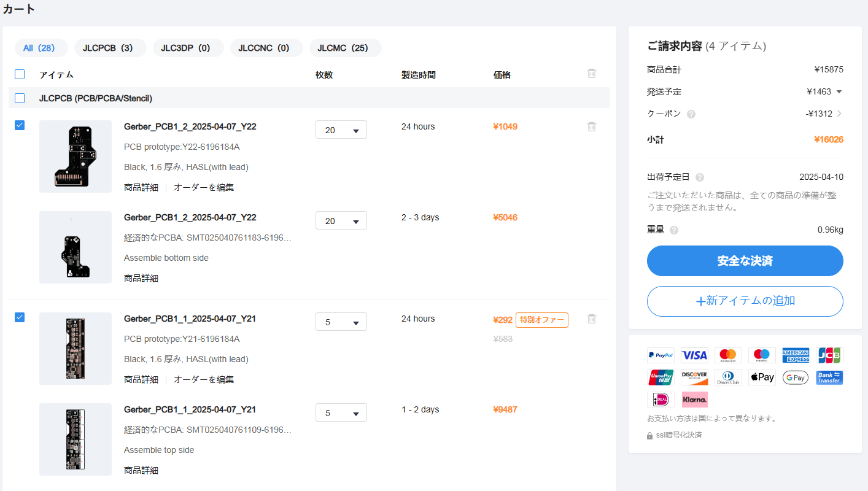The image size is (868, 491).
Task: Click the Apple Pay payment icon
Action: [762, 377]
